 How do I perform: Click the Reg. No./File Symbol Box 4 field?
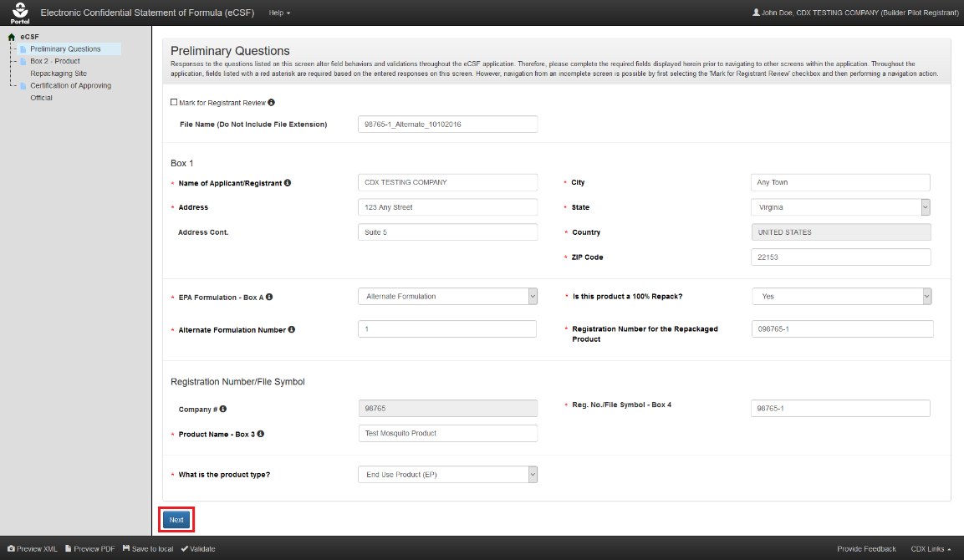tap(839, 408)
